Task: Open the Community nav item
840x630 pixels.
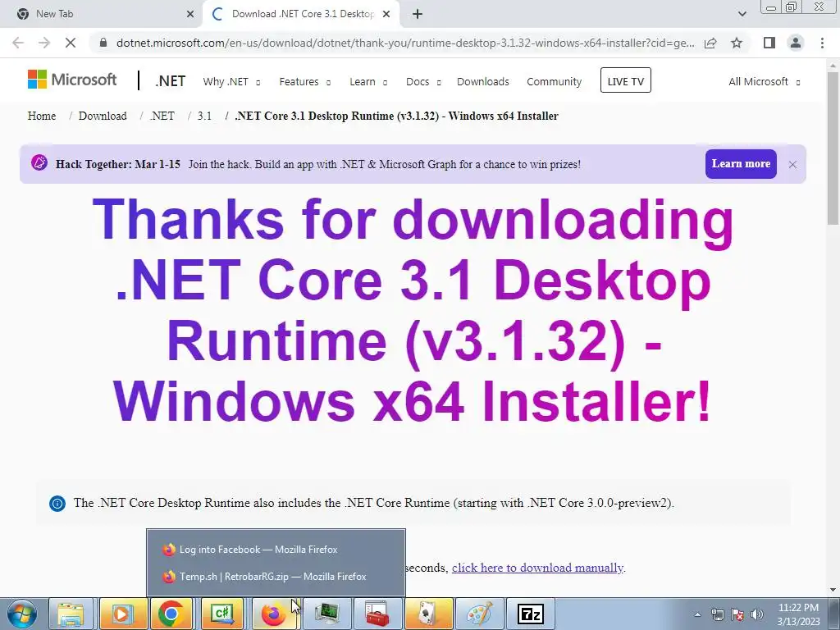Action: [554, 82]
